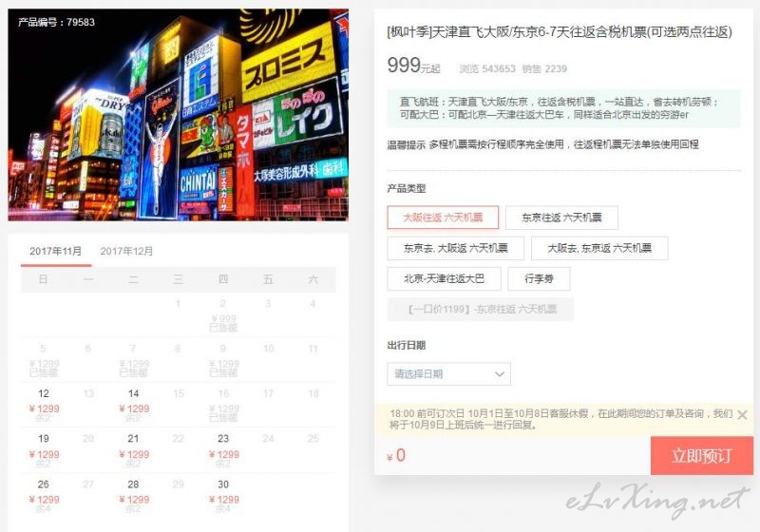Screen dimensions: 760x532
Task: Click the sold-out November 2 cell
Action: (223, 315)
